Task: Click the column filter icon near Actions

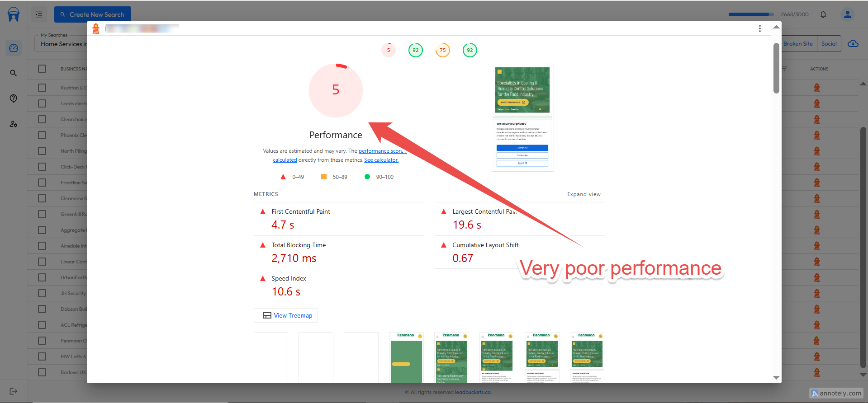Action: 785,69
